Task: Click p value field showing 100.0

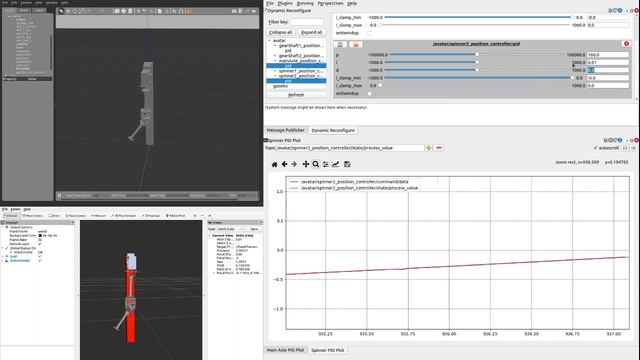Action: tap(608, 55)
